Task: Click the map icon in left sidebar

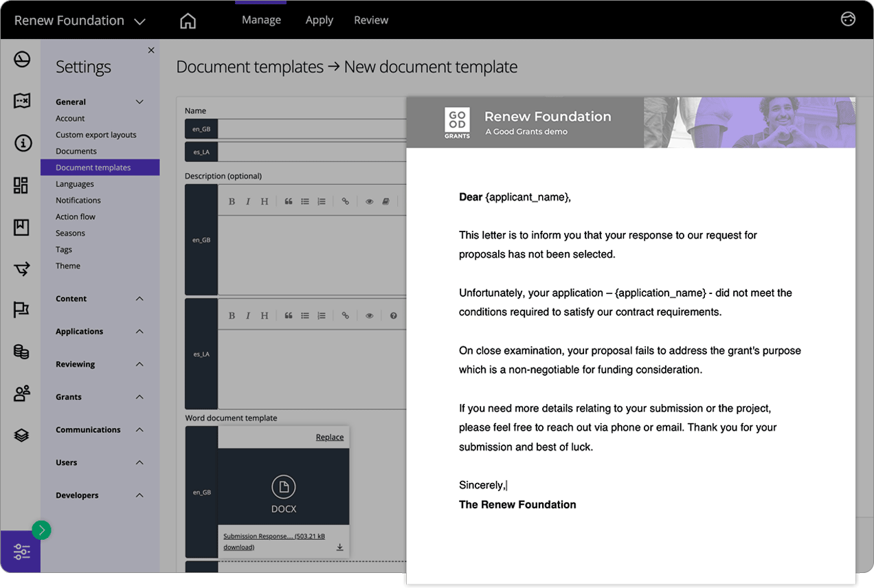Action: coord(21,101)
